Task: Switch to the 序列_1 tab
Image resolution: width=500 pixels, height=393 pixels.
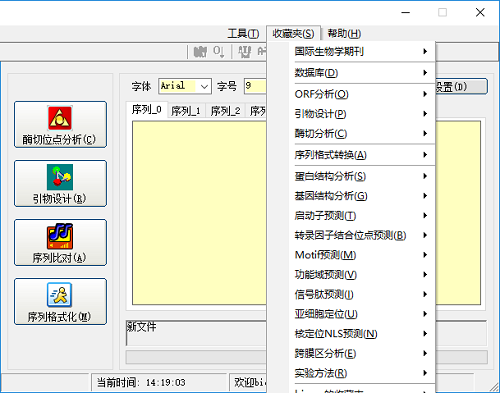Action: point(186,111)
